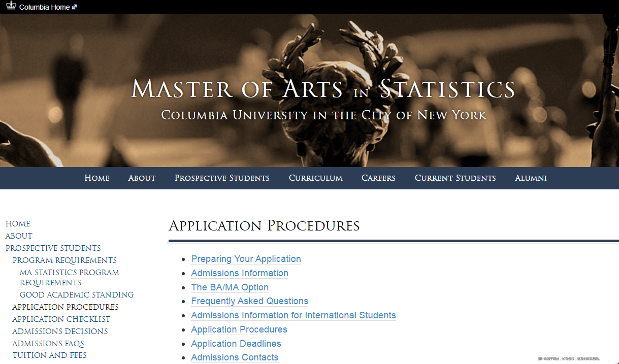Go to Admissions FAQs in the sidebar

(x=48, y=344)
